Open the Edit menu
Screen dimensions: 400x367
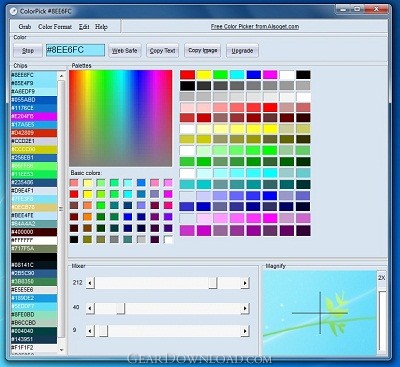84,27
